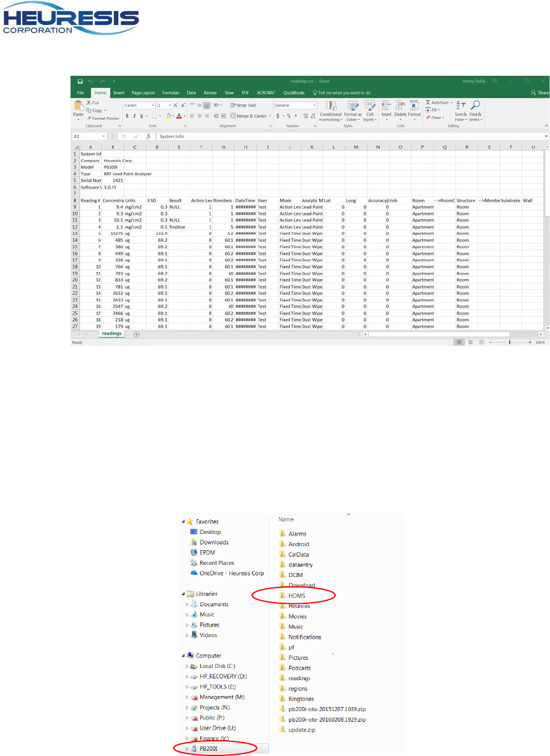This screenshot has height=756, width=550.
Task: Click the zoom slider in Excel status bar
Action: pos(510,342)
